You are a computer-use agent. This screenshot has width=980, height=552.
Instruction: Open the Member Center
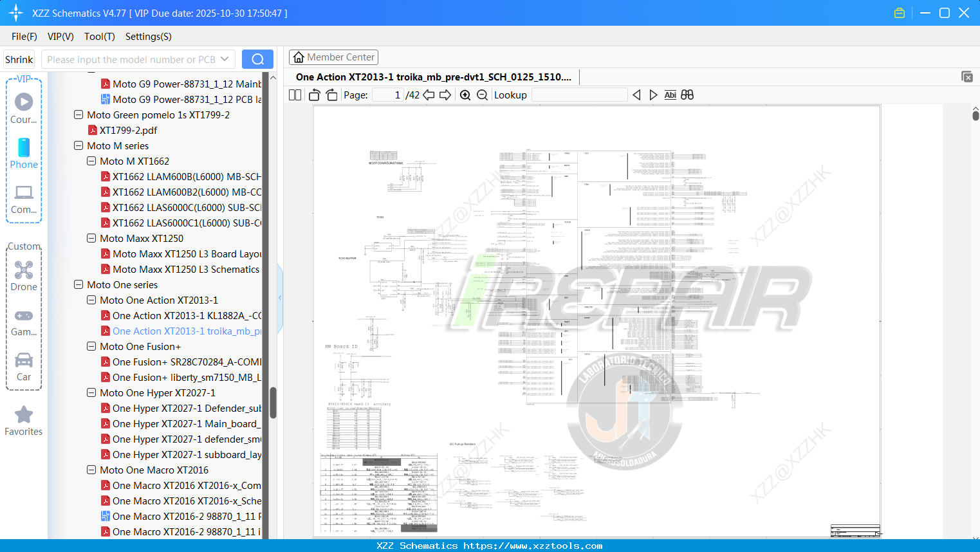pyautogui.click(x=333, y=57)
